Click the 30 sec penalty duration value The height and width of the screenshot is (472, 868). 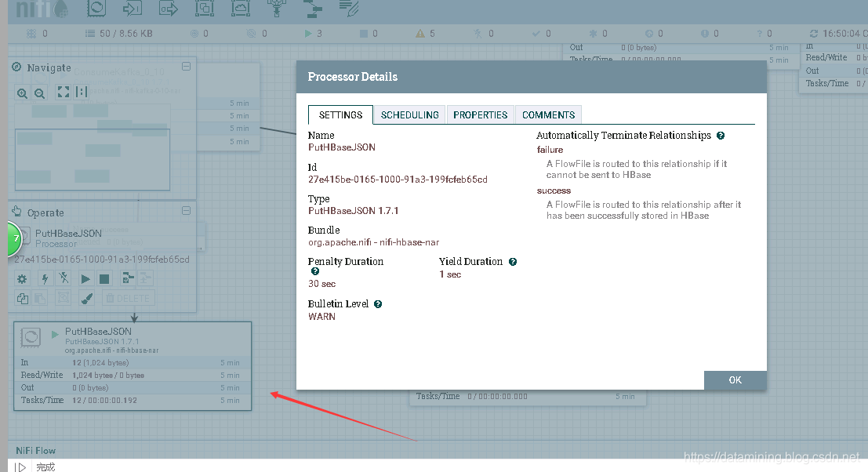[x=321, y=284]
